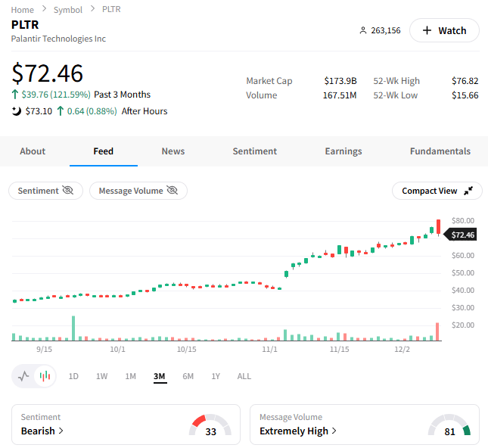488x448 pixels.
Task: Click the $39.76 (121.59%) gain text
Action: pos(56,95)
